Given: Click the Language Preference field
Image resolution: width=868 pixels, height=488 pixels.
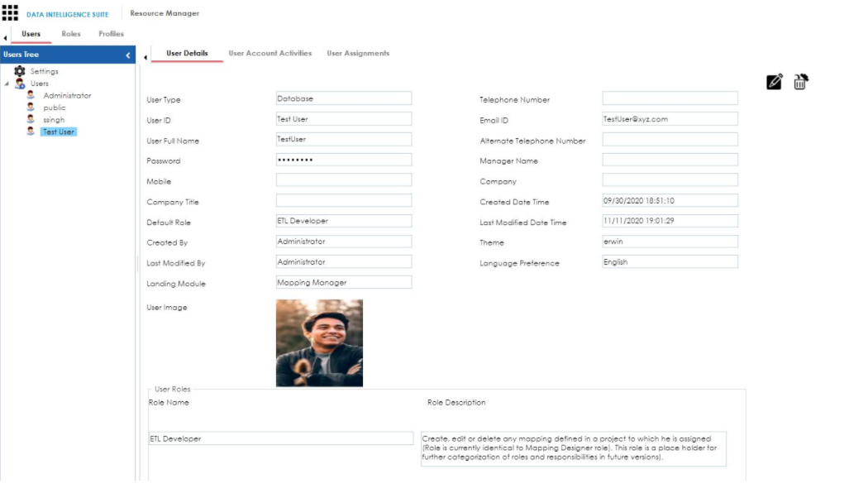Looking at the screenshot, I should pos(670,262).
